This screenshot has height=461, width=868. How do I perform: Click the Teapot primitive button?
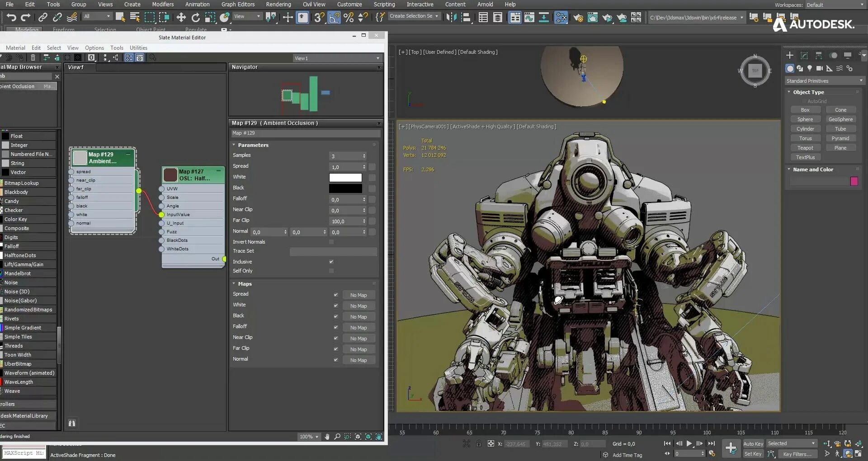[x=805, y=148]
